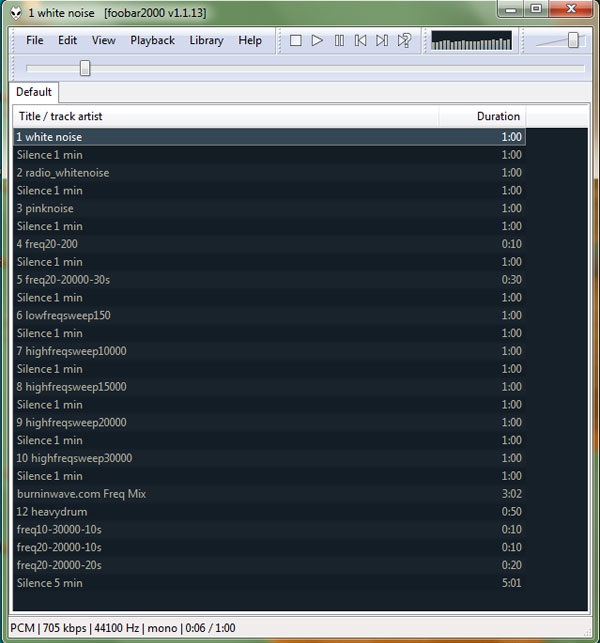Click the status bar playback info text
600x643 pixels.
pyautogui.click(x=123, y=628)
